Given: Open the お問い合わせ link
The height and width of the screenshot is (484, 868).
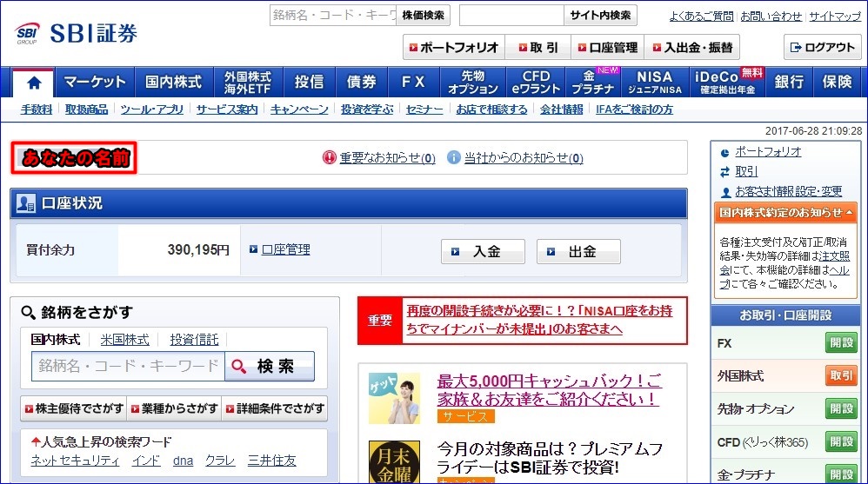Looking at the screenshot, I should tap(771, 17).
